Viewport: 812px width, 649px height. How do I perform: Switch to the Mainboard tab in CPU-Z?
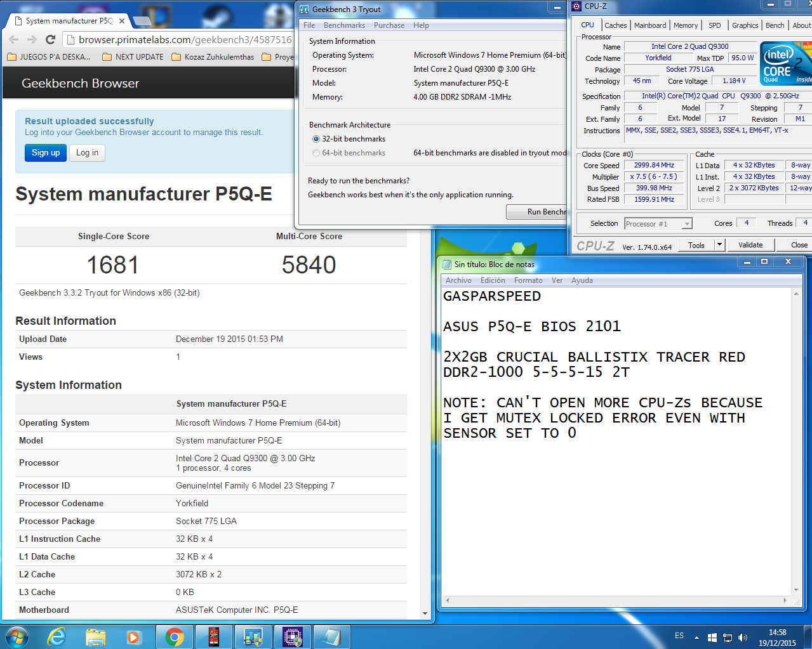coord(650,25)
